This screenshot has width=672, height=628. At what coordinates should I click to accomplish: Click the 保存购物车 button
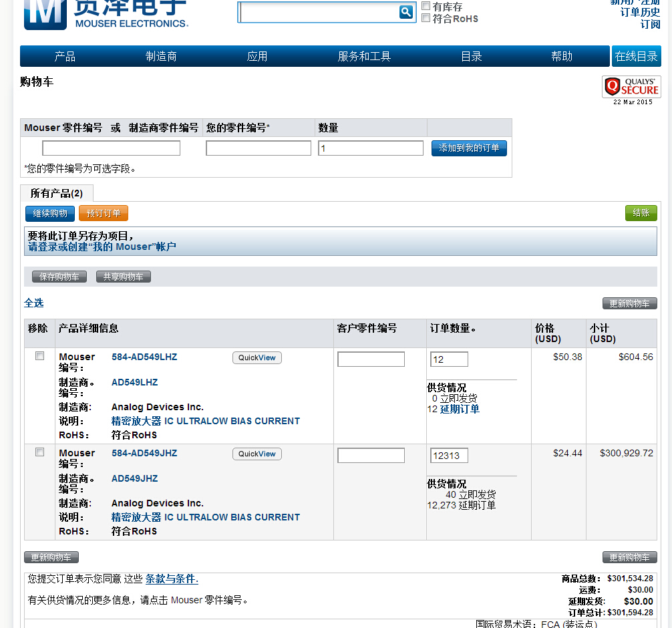click(x=59, y=277)
